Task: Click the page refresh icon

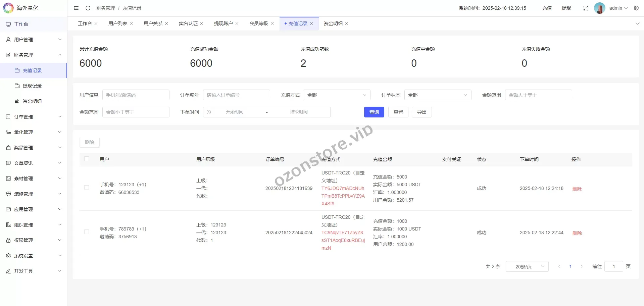Action: tap(88, 8)
